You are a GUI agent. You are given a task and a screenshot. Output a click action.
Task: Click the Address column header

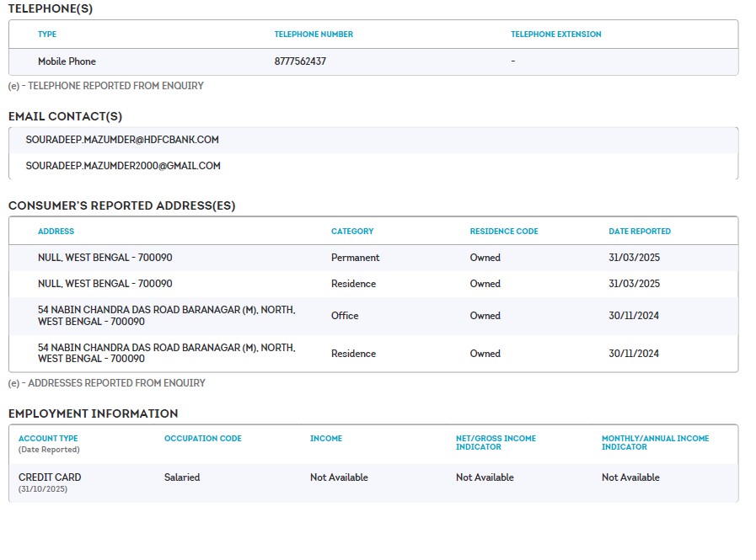pos(56,232)
